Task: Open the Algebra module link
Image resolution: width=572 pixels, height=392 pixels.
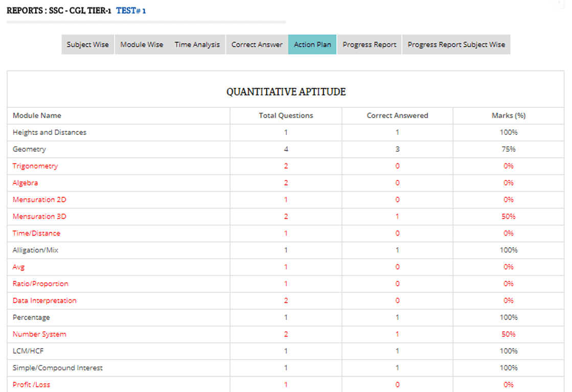Action: click(25, 183)
